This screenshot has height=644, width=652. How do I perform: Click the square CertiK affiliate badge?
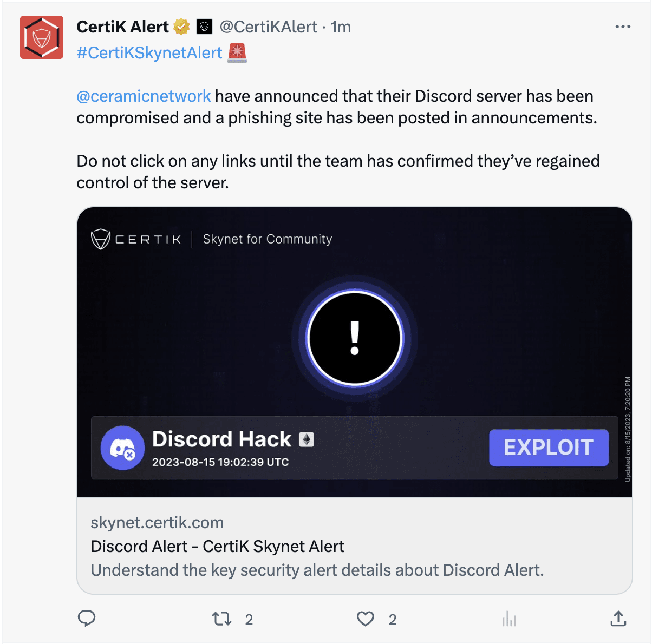205,26
